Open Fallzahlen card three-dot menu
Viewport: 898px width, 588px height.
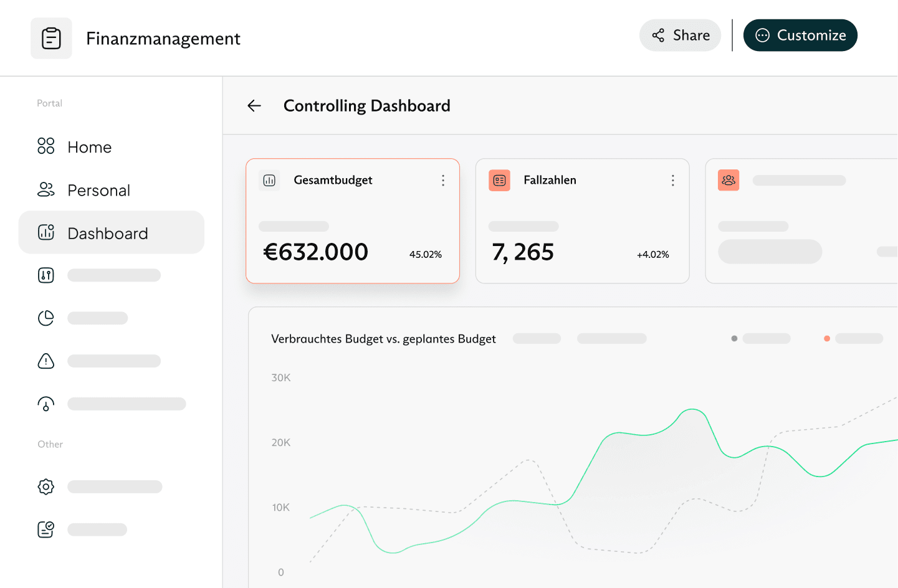point(672,181)
